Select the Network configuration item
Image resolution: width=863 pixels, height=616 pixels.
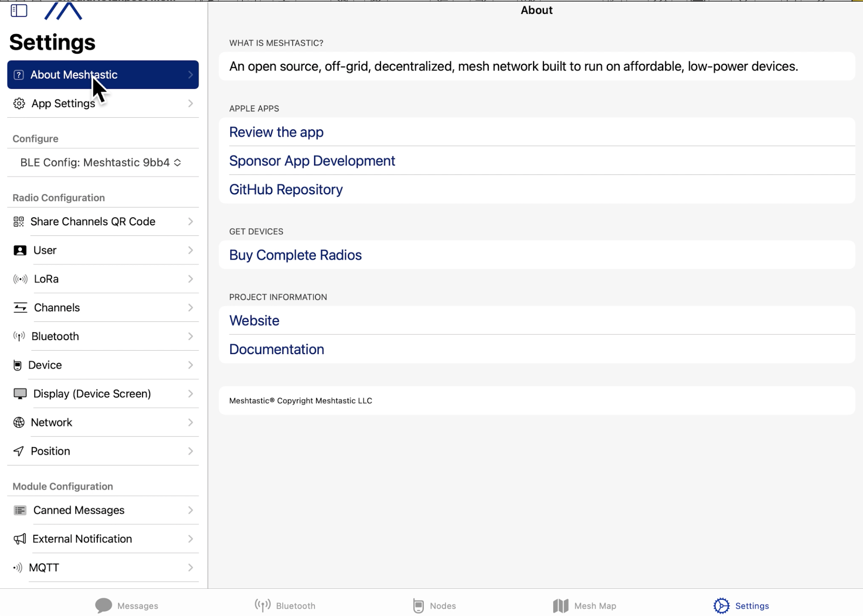click(103, 422)
